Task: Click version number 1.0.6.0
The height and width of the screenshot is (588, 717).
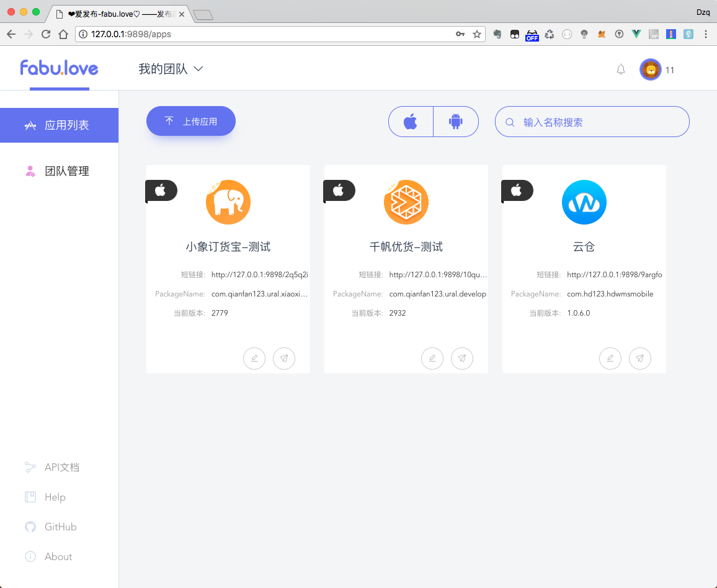Action: click(579, 313)
